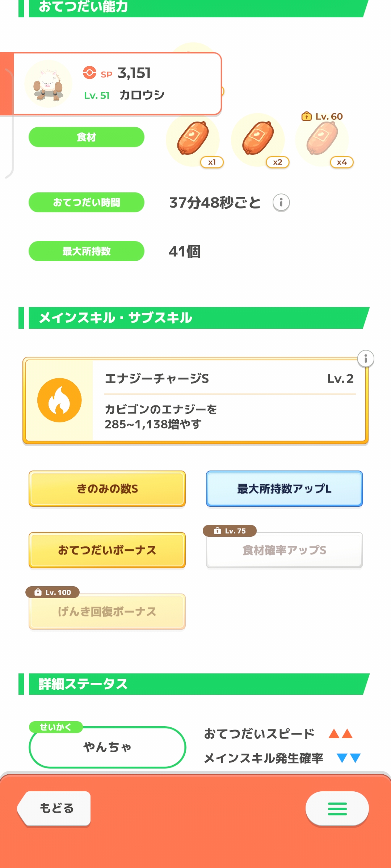Select the second sausage ingredient x2
Screen dimensions: 391x868
258,139
